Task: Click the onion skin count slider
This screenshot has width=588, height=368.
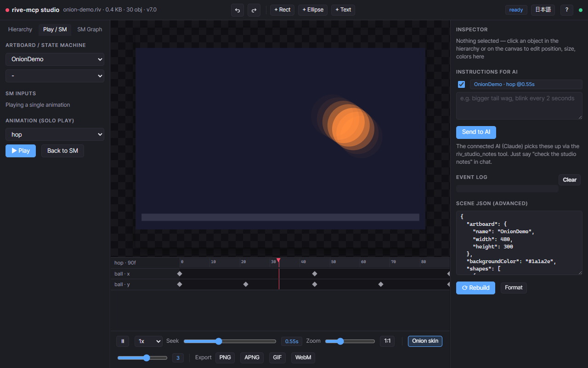Action: 142,358
